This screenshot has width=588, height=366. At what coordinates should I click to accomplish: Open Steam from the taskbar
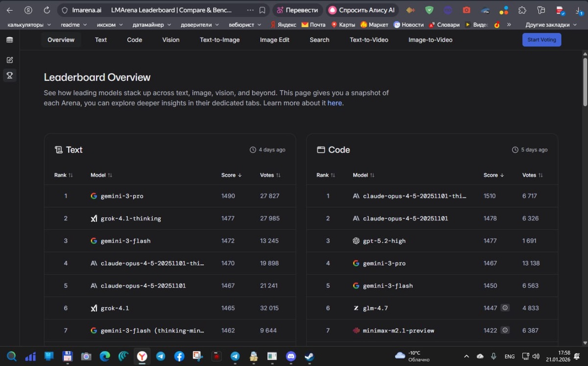309,356
